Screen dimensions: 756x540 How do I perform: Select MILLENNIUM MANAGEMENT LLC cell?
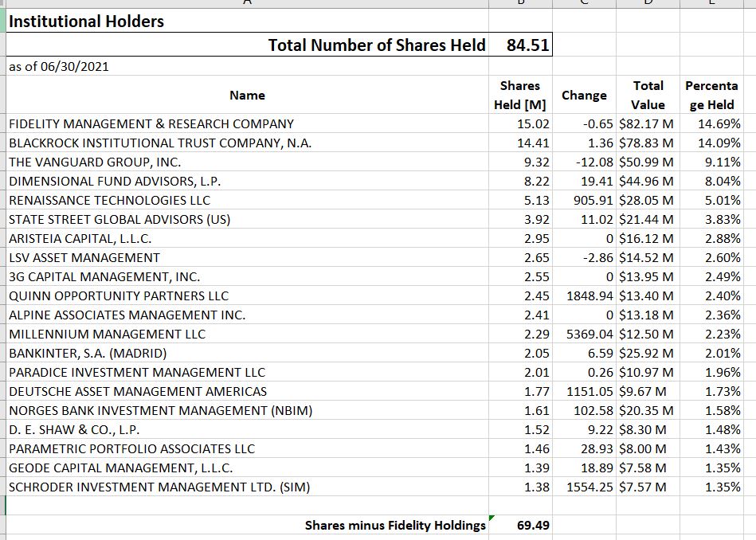pyautogui.click(x=247, y=335)
